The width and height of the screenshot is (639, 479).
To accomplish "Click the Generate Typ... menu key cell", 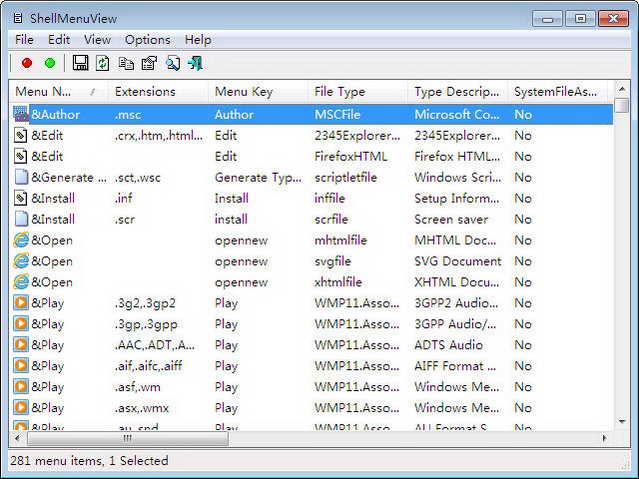I will pos(258,177).
